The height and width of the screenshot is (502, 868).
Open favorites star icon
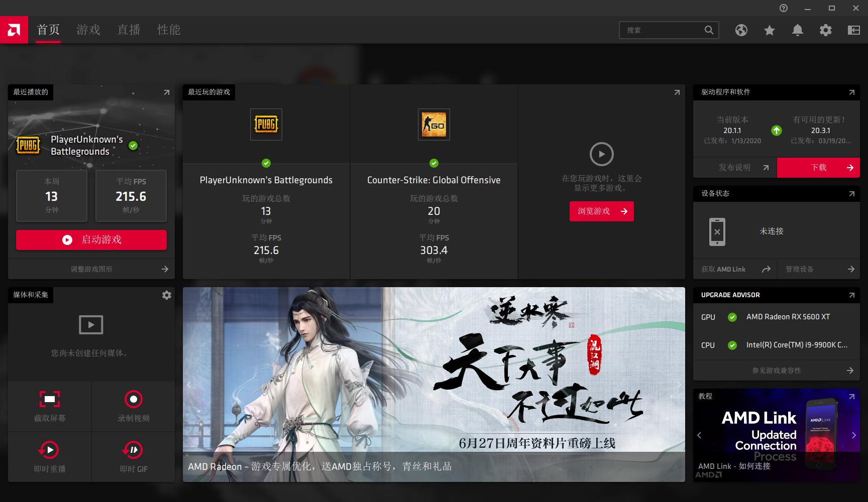[769, 30]
